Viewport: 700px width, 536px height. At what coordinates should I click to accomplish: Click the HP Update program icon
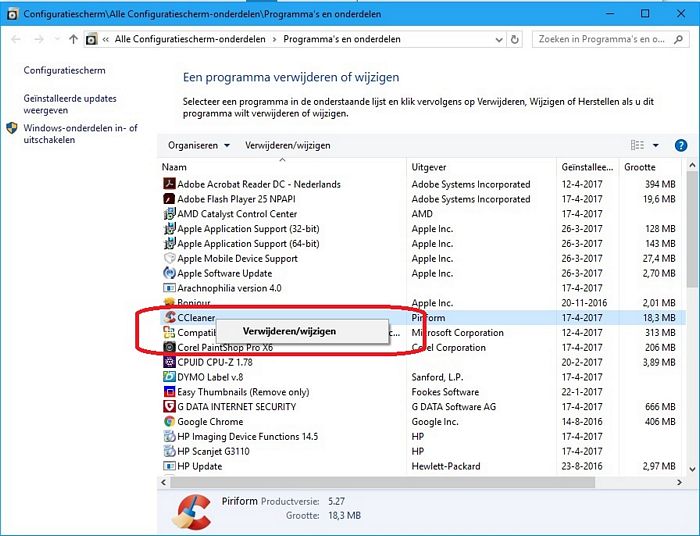click(x=169, y=466)
